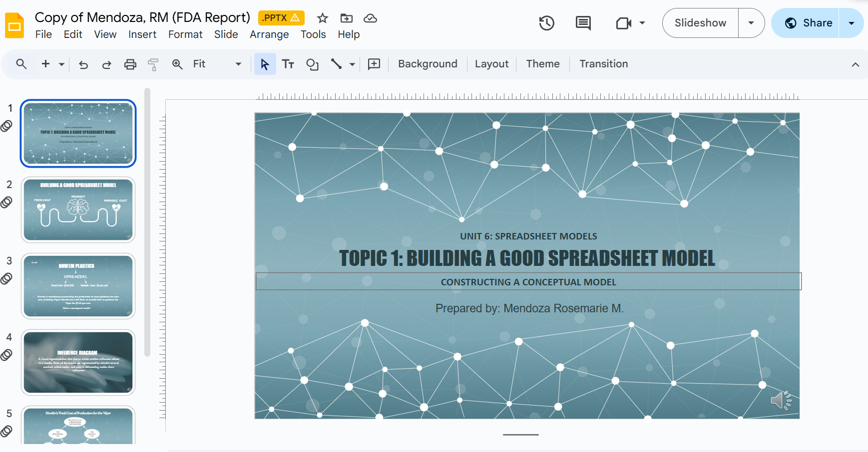Click the presentation title to rename
The image size is (868, 452).
[142, 17]
